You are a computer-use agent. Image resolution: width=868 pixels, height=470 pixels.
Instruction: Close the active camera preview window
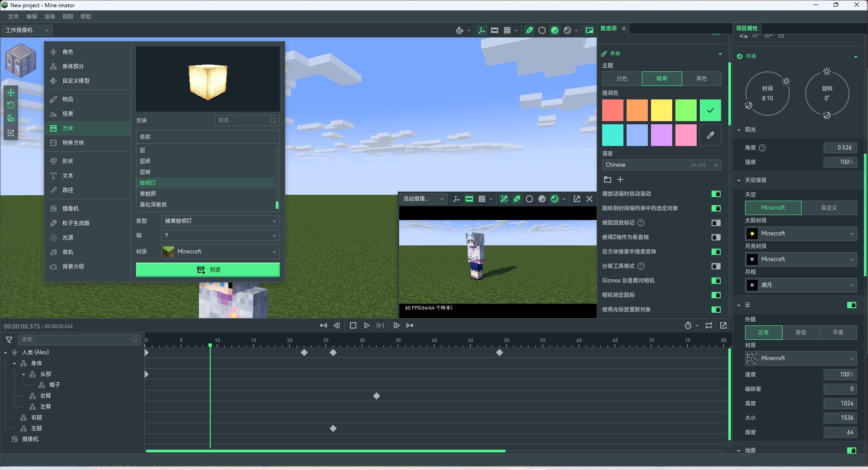click(x=590, y=199)
